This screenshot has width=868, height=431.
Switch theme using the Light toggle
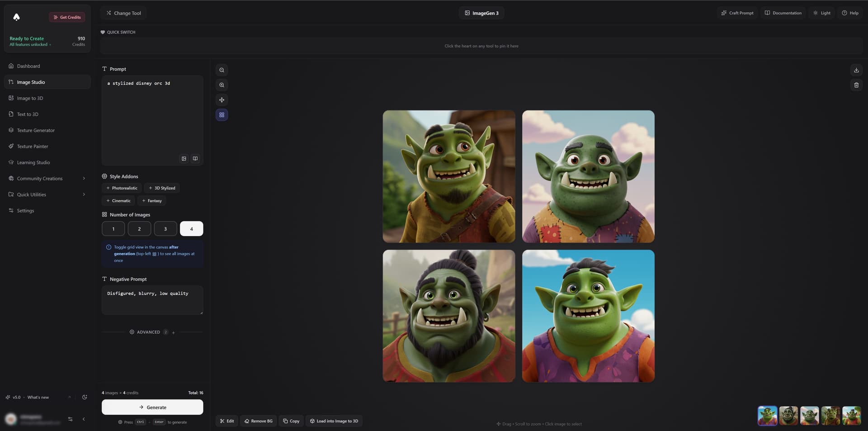click(x=822, y=13)
